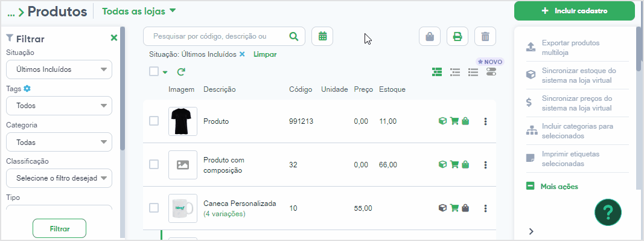Viewport: 644px width, 241px height.
Task: Click the Preço column header
Action: 363,89
